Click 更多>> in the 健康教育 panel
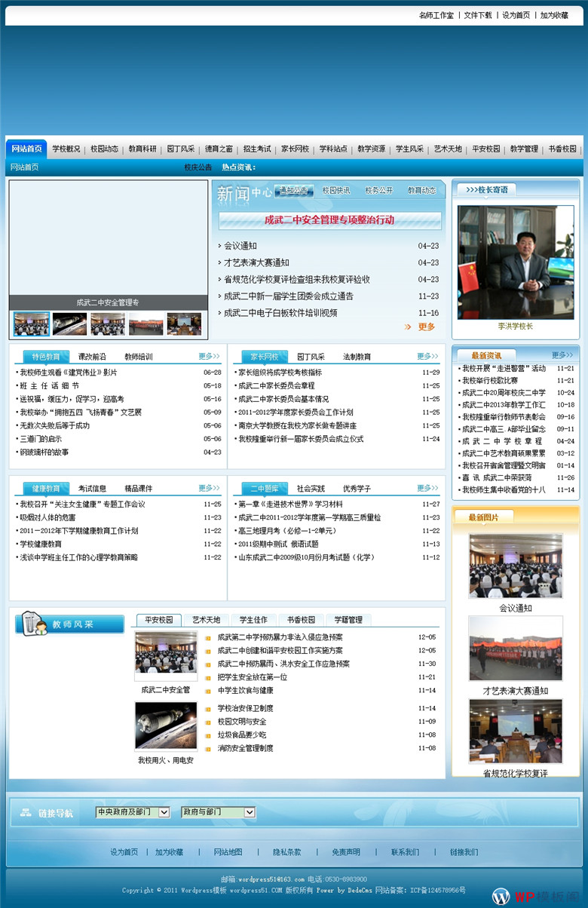The image size is (588, 908). 209,488
